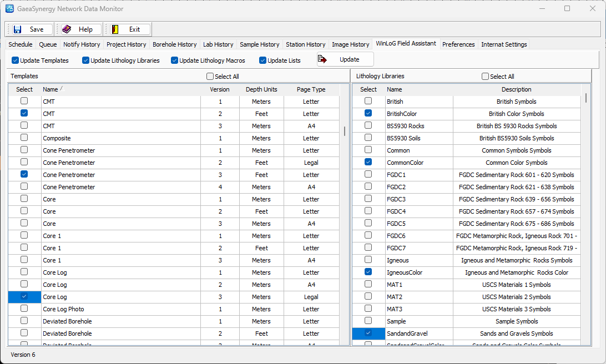This screenshot has width=606, height=364.
Task: Open the Image History tab
Action: (x=351, y=44)
